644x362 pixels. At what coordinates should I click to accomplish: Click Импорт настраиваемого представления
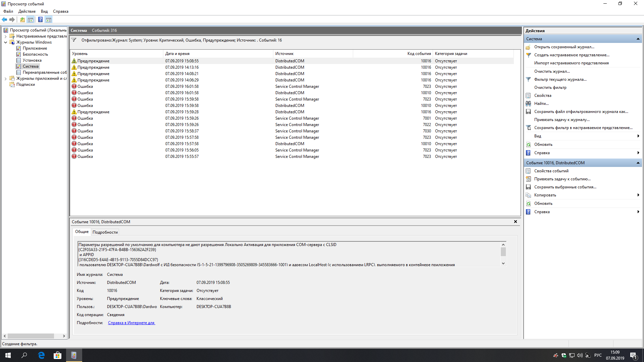[x=572, y=63]
